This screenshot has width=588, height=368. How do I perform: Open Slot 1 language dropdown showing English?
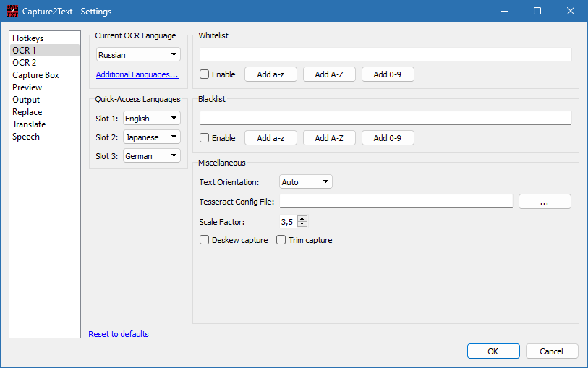[x=151, y=119]
